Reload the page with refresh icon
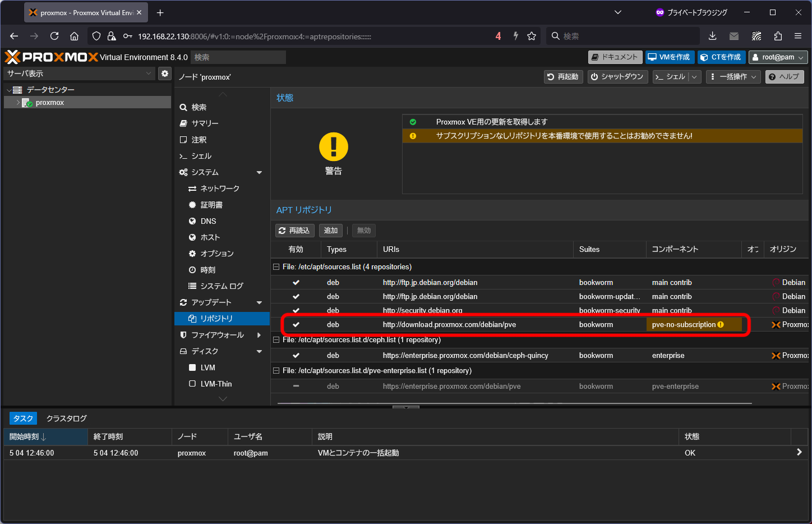This screenshot has height=524, width=812. coord(54,36)
